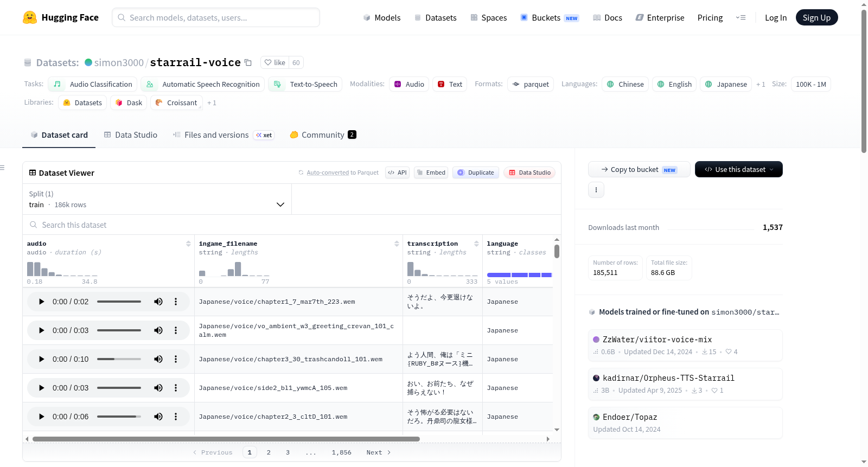This screenshot has width=868, height=467.
Task: Click the Duplicate button
Action: [x=475, y=172]
